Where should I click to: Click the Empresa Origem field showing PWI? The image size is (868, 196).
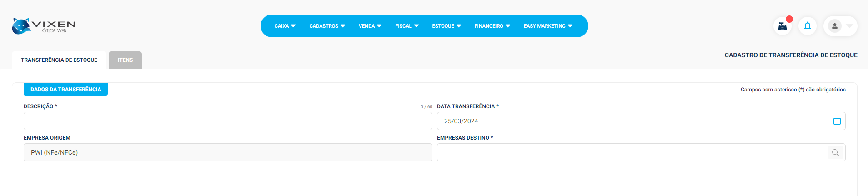227,152
